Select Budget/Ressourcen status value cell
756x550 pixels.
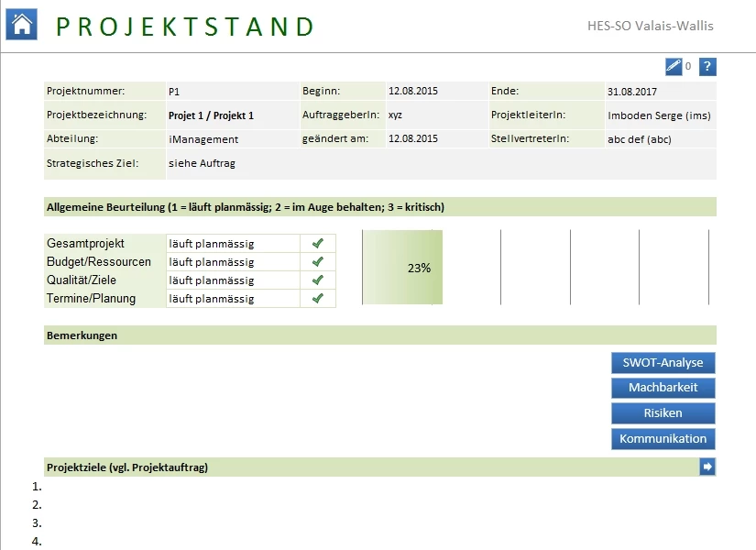pyautogui.click(x=233, y=262)
